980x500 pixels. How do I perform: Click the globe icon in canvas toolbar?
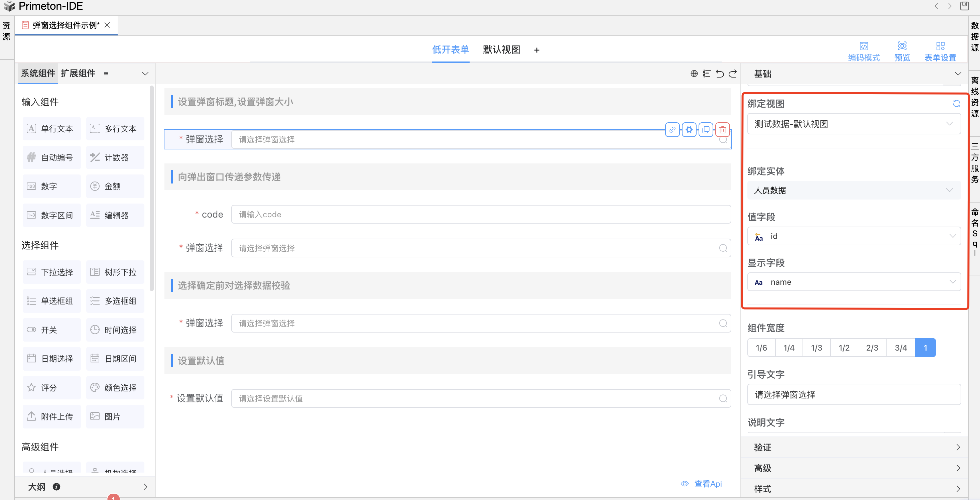[x=694, y=74]
